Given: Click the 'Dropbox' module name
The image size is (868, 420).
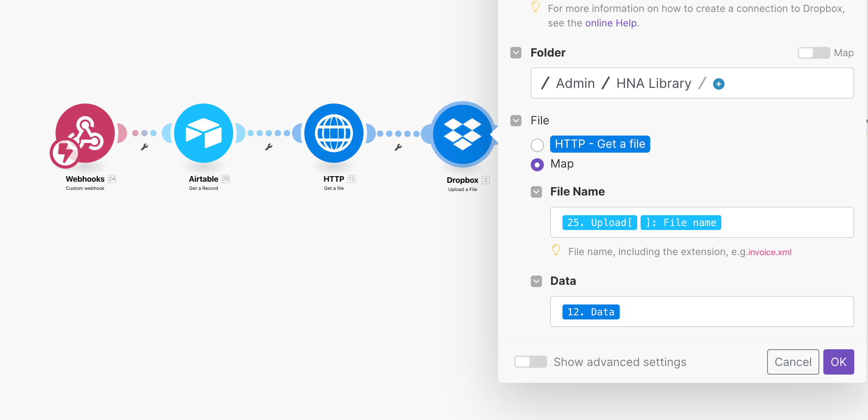Looking at the screenshot, I should 462,180.
